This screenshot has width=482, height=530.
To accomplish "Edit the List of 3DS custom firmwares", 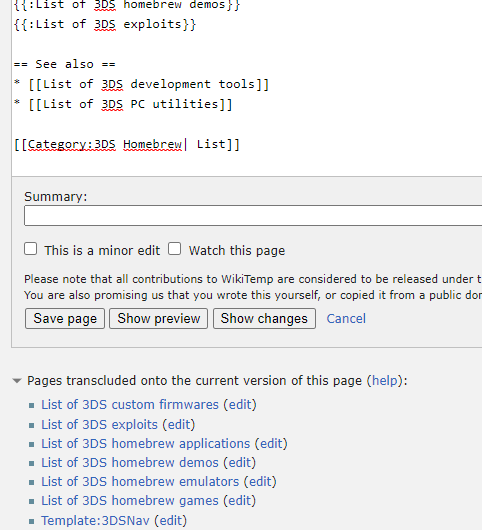I will coord(240,405).
